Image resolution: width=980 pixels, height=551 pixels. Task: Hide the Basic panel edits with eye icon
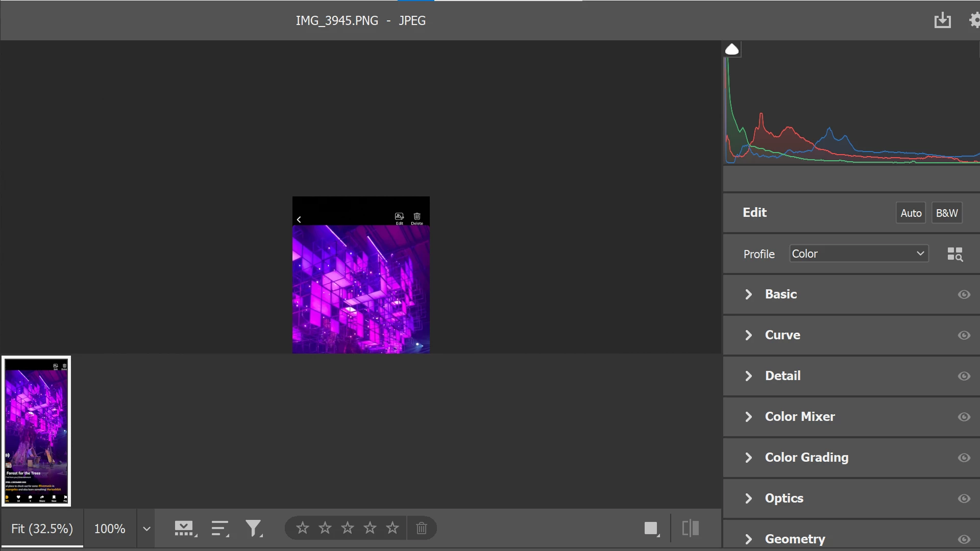click(964, 294)
